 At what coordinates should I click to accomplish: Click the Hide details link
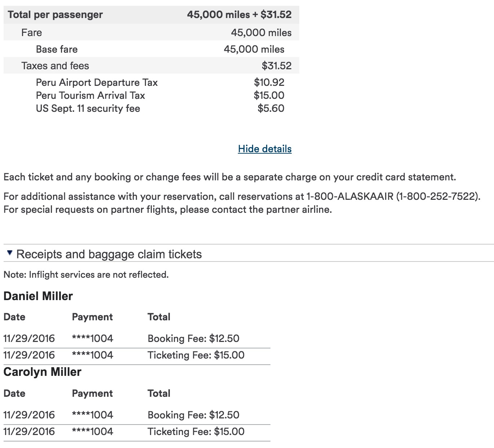[265, 149]
